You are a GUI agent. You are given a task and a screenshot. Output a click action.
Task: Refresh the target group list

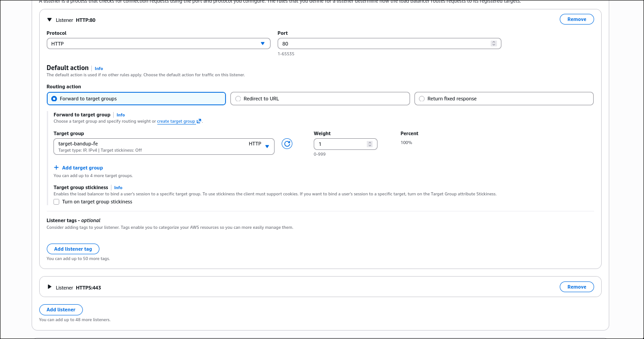click(287, 144)
